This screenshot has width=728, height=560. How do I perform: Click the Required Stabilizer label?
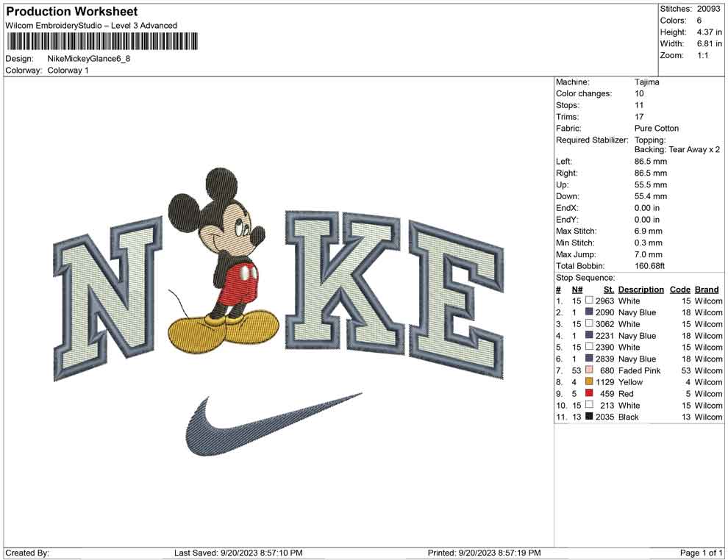(592, 140)
